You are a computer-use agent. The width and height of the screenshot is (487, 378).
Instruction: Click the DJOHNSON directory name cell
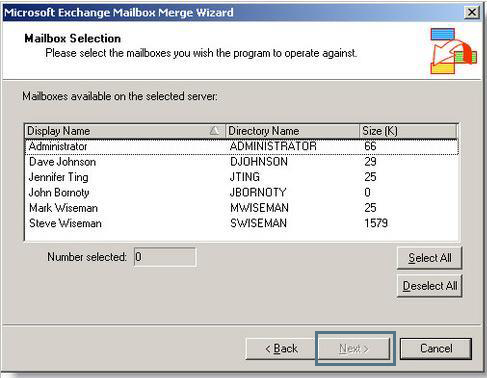click(x=259, y=162)
